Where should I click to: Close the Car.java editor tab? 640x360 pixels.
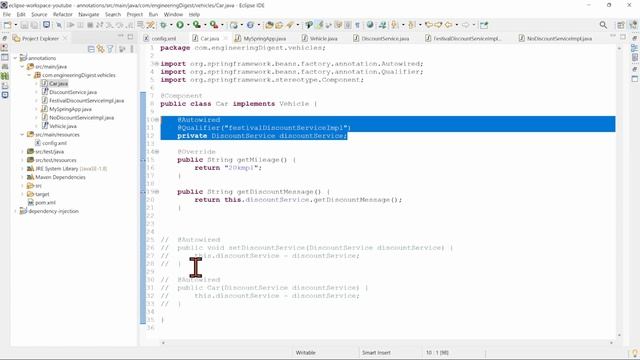point(225,38)
